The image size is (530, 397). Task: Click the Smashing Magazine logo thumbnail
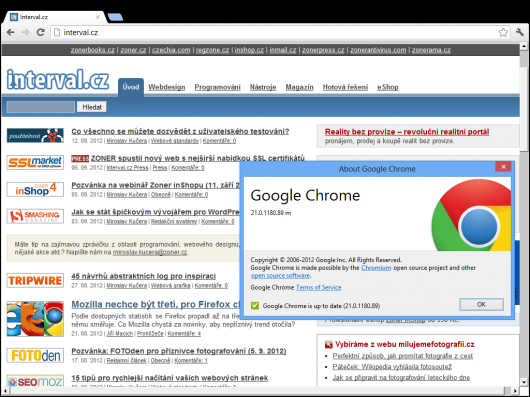(x=35, y=216)
